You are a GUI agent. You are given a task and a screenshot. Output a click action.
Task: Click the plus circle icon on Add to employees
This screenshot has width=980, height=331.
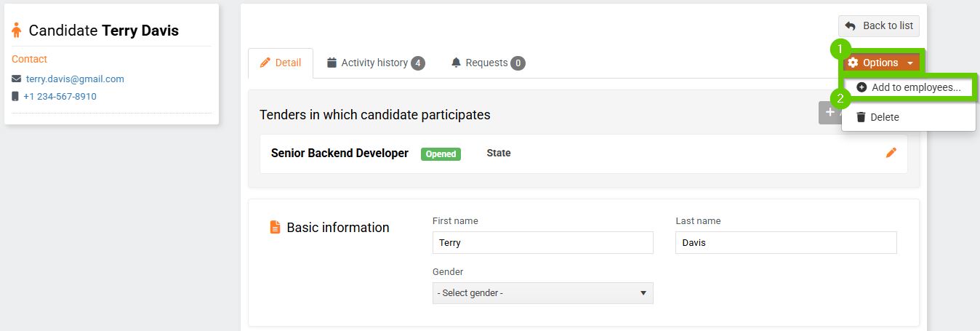(862, 87)
